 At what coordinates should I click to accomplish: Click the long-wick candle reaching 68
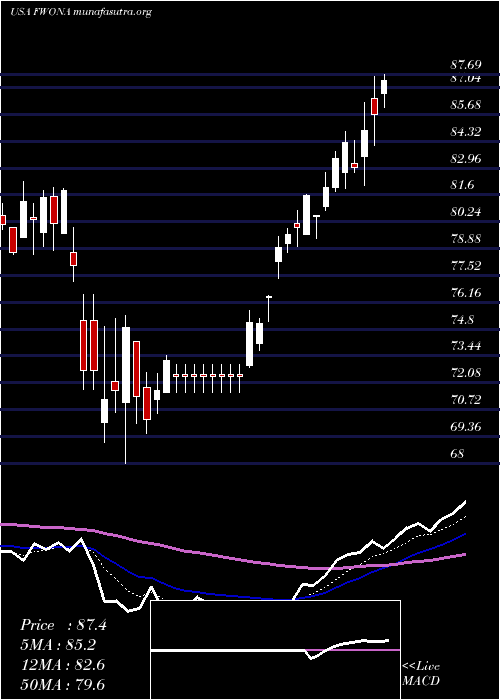(x=125, y=389)
